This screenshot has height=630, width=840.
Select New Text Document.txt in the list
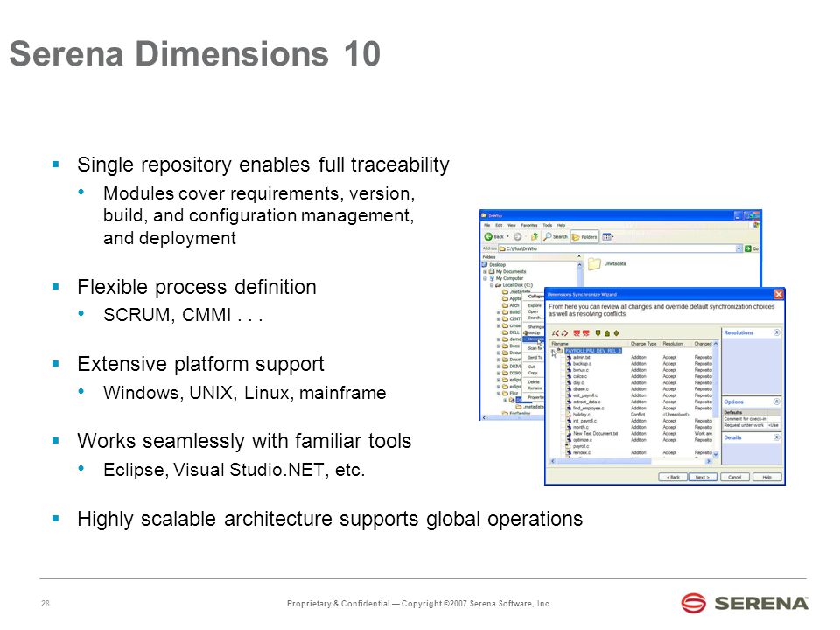[595, 434]
